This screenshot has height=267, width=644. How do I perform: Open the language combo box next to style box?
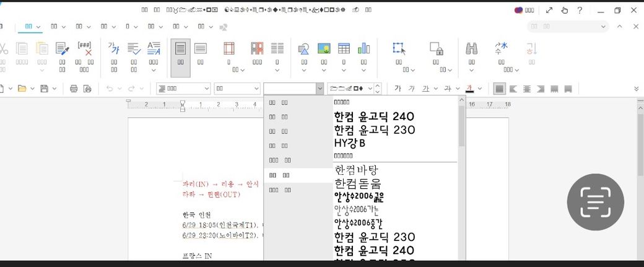[x=237, y=89]
